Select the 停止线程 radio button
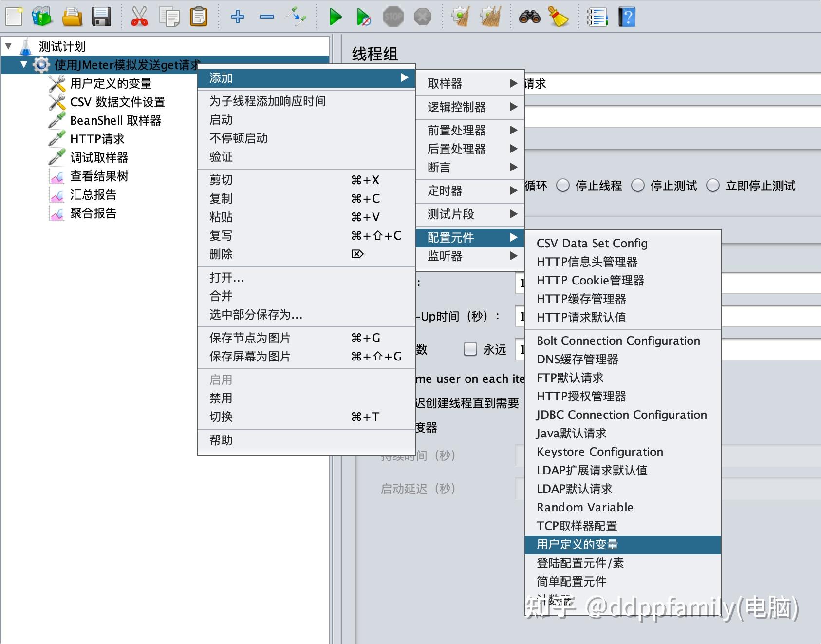 pos(563,186)
